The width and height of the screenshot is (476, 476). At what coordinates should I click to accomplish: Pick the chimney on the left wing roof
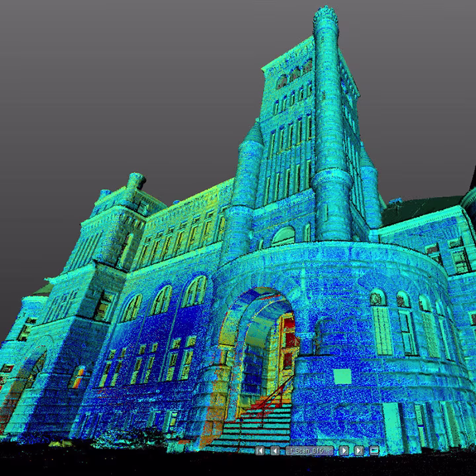click(x=134, y=180)
